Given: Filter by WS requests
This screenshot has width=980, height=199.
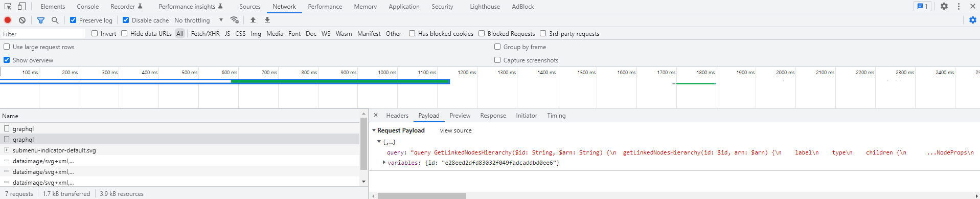Looking at the screenshot, I should click(326, 33).
